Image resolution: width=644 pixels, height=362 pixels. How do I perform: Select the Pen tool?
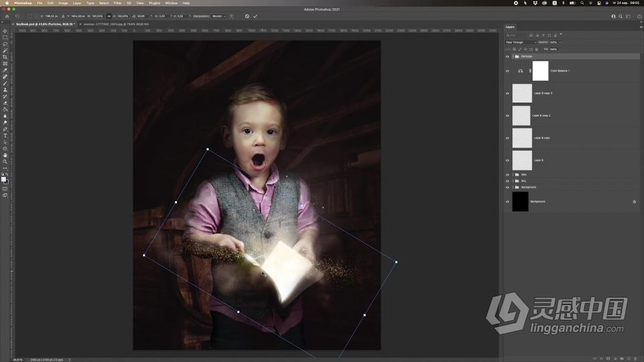tap(5, 129)
